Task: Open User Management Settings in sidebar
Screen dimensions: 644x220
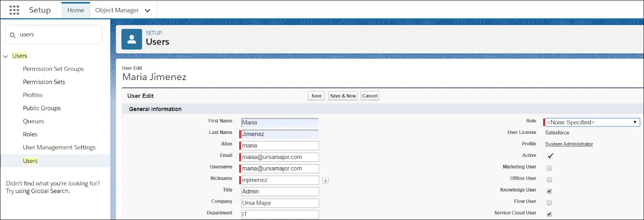Action: tap(59, 148)
